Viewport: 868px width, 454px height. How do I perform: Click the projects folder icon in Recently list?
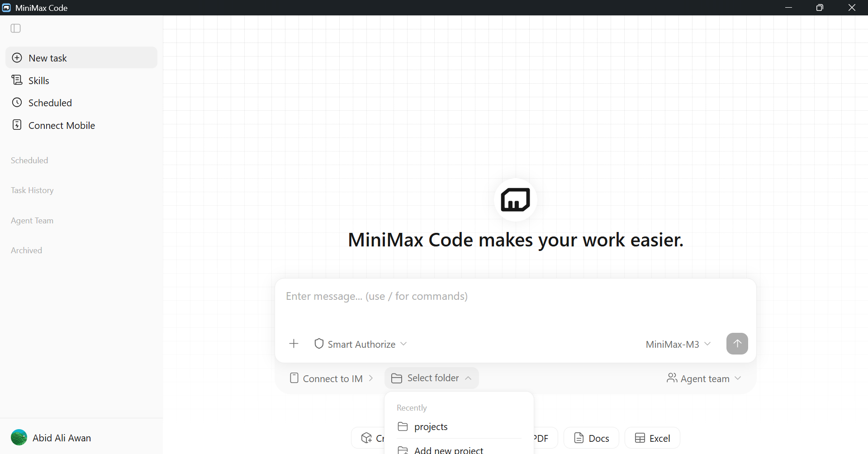tap(403, 426)
